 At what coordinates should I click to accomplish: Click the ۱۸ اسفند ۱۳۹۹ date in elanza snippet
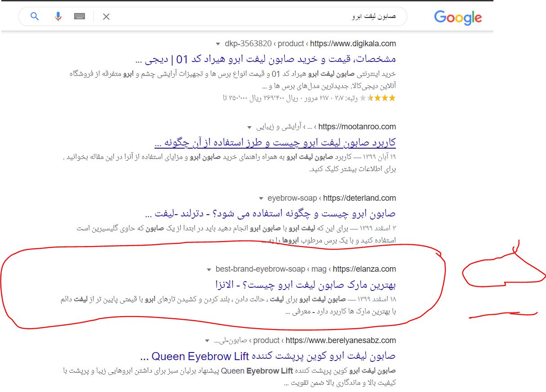(377, 300)
